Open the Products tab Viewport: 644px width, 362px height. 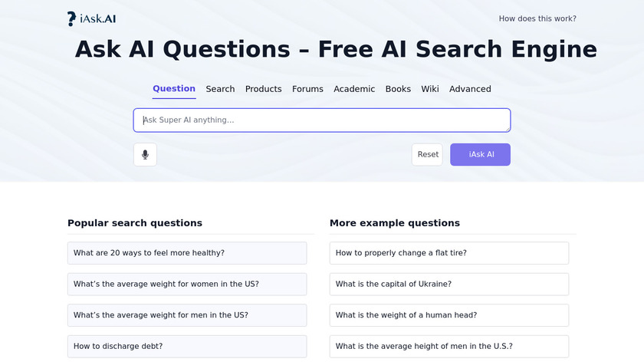pyautogui.click(x=263, y=89)
